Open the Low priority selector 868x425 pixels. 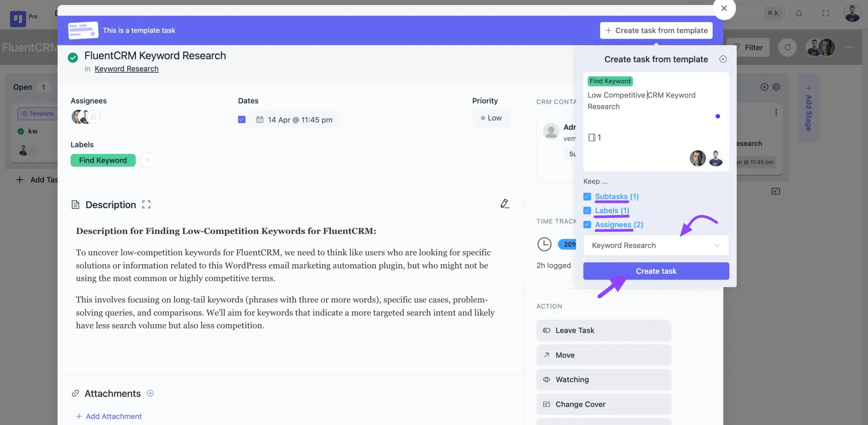(x=491, y=118)
